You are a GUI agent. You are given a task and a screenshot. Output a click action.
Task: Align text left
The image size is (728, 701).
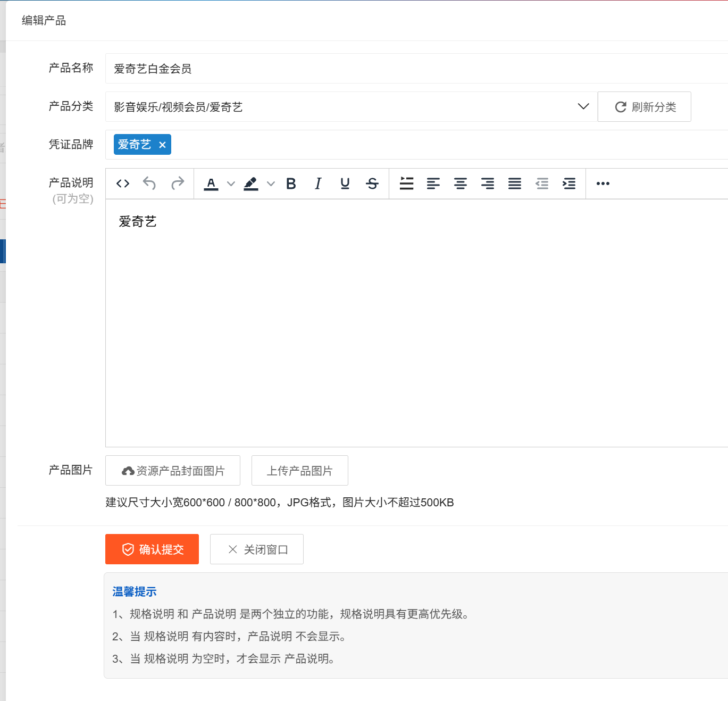tap(433, 184)
